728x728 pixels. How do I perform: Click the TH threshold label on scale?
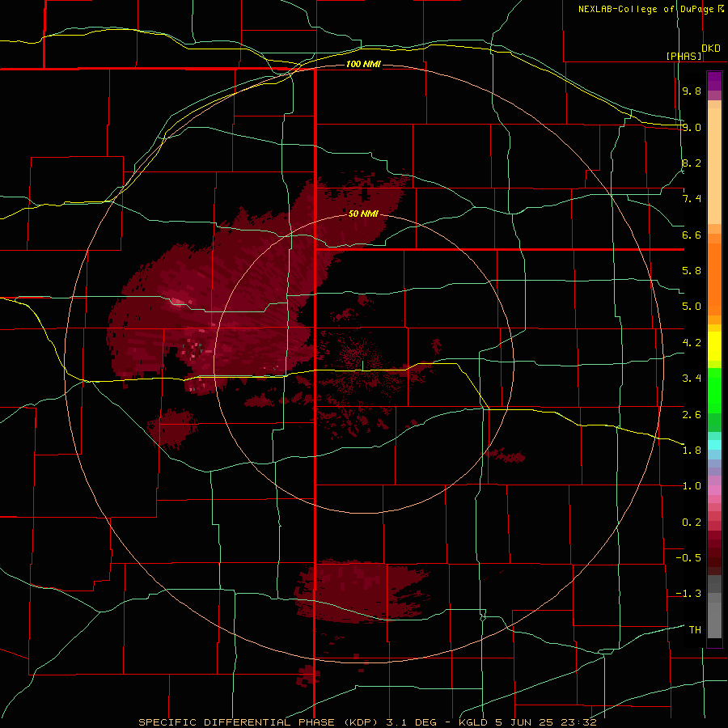695,630
